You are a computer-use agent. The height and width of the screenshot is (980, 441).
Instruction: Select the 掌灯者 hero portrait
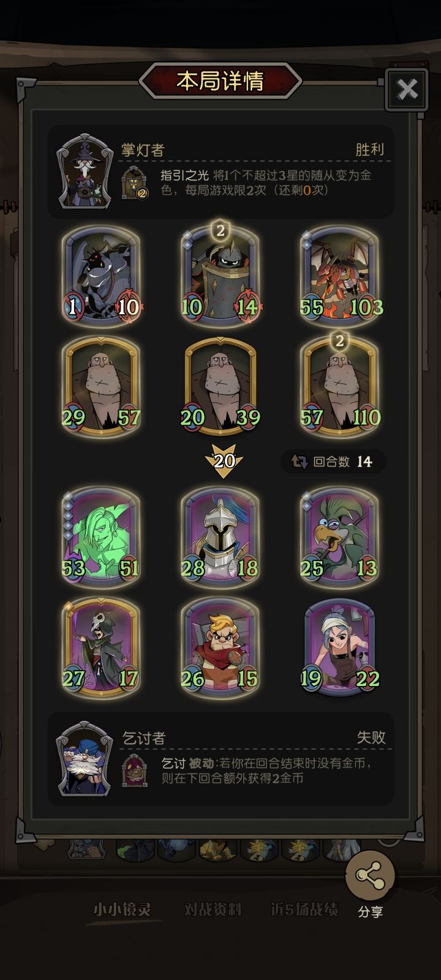[x=85, y=173]
